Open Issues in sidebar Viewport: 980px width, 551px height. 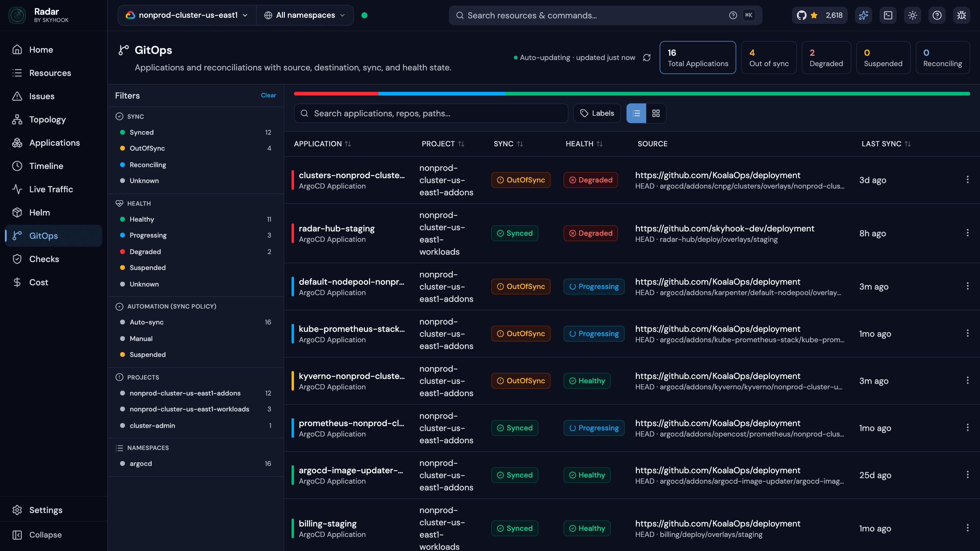point(54,96)
